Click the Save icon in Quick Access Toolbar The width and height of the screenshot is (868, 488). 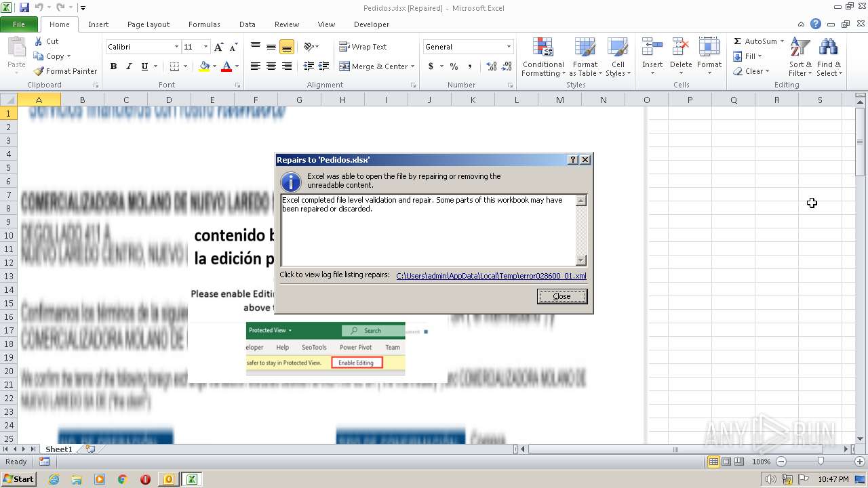pos(24,8)
